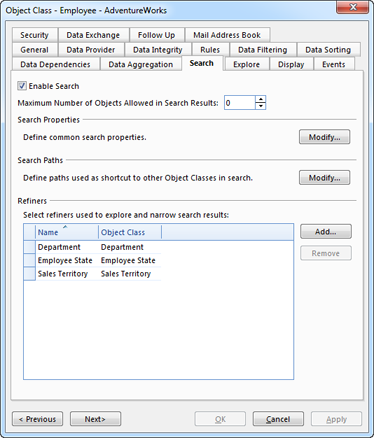Cancel the Object Class dialog
This screenshot has height=438, width=374.
tap(278, 419)
